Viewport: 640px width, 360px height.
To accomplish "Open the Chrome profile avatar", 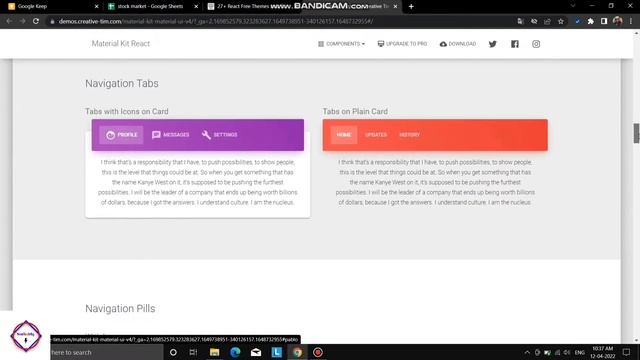I will click(618, 21).
